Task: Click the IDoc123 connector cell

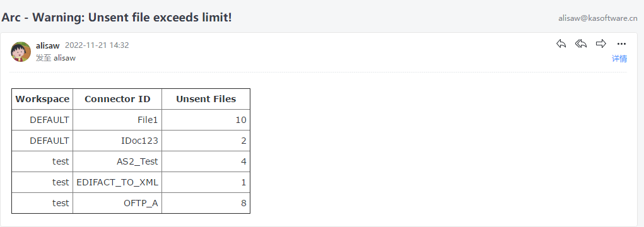Action: click(117, 141)
